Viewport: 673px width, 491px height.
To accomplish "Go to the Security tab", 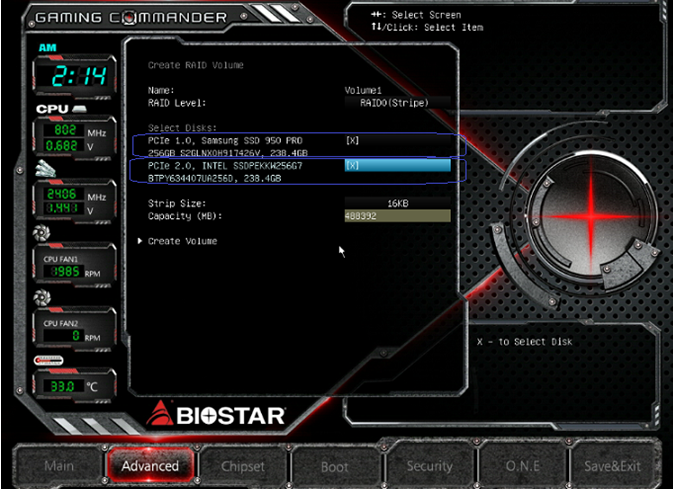I will pos(430,466).
